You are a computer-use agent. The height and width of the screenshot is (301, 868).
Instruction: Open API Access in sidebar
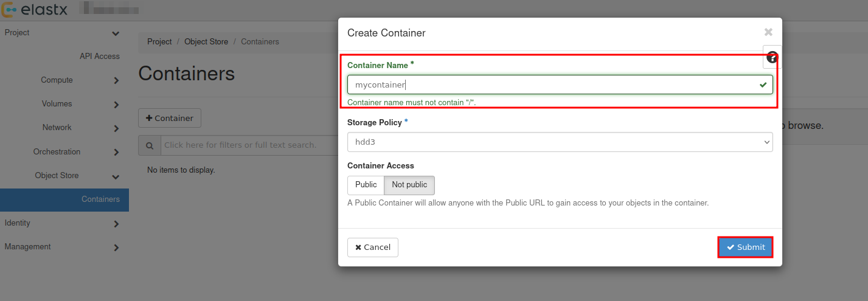point(99,57)
